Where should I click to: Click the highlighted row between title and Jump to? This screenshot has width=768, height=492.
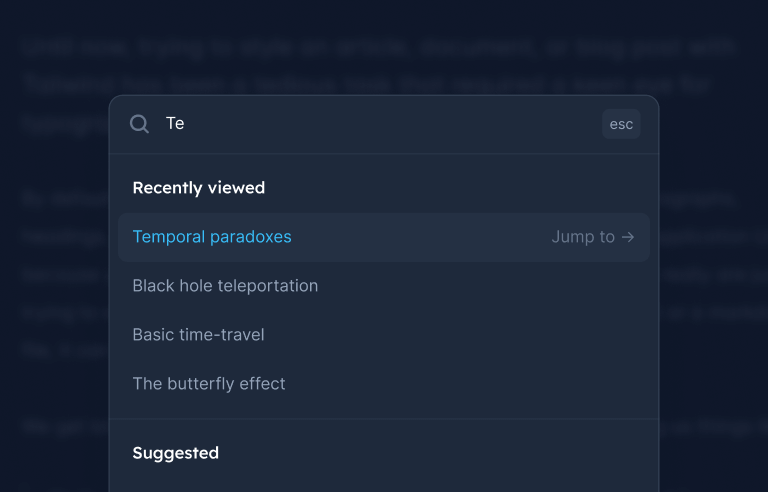[x=420, y=237]
